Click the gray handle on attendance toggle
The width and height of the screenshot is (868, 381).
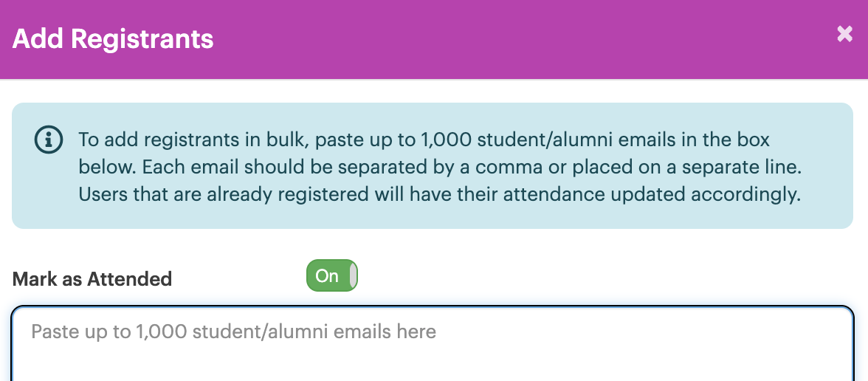(353, 275)
